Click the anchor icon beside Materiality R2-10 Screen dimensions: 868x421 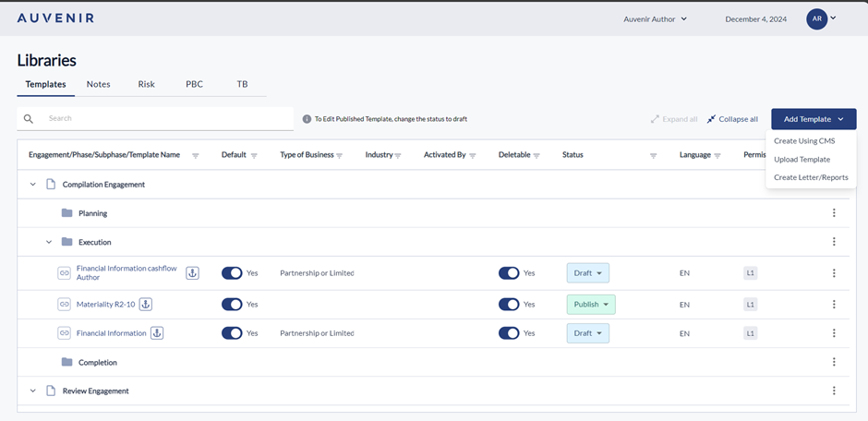pyautogui.click(x=145, y=304)
